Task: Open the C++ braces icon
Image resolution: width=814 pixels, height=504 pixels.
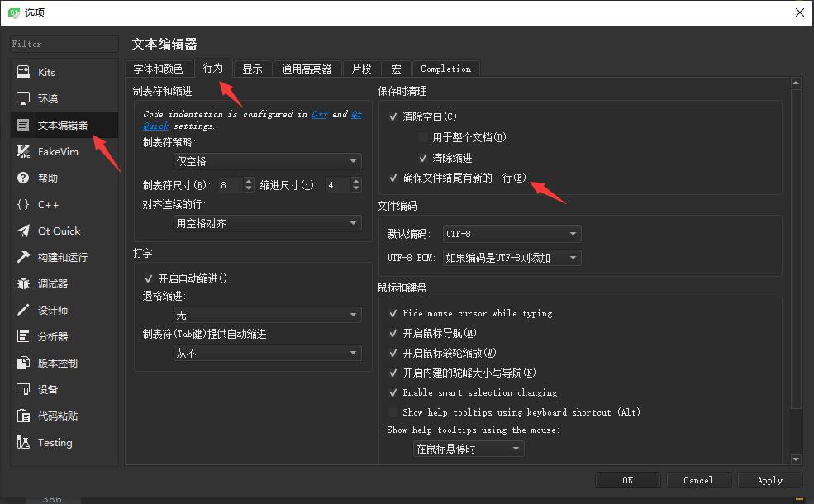Action: click(23, 205)
